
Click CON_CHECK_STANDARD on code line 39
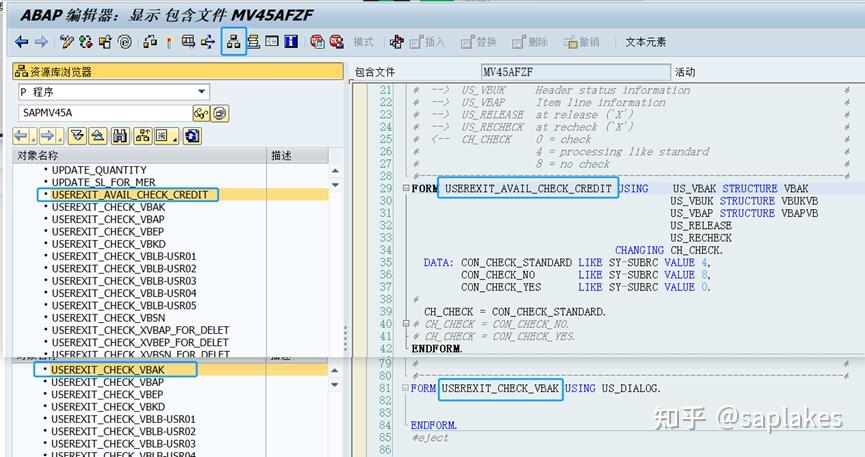pos(548,312)
